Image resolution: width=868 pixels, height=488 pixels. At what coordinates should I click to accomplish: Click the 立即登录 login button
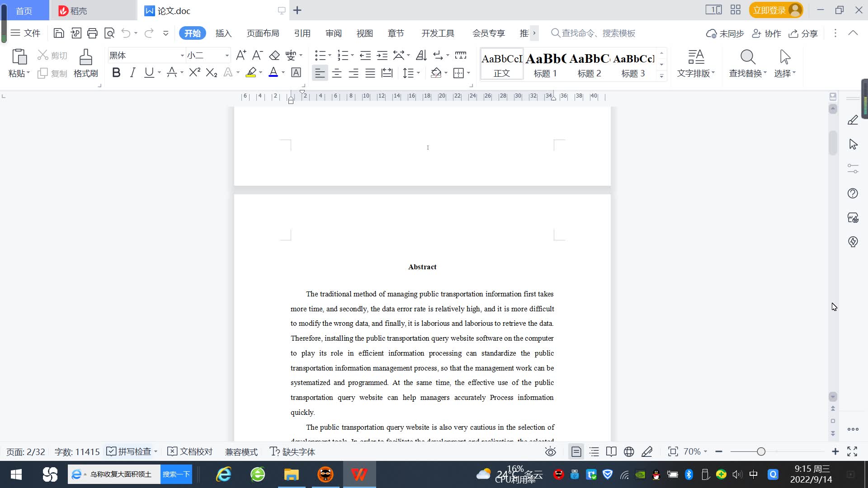[776, 10]
